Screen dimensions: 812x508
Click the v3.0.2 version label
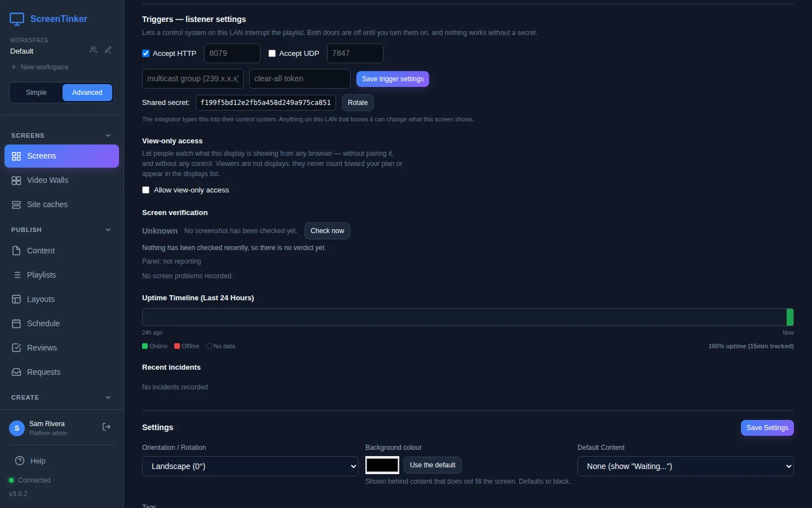[x=18, y=494]
